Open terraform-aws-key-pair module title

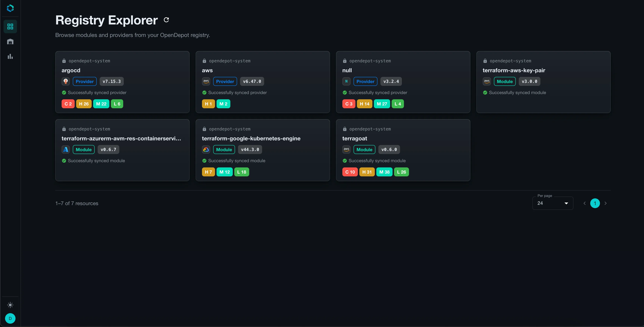pyautogui.click(x=514, y=71)
